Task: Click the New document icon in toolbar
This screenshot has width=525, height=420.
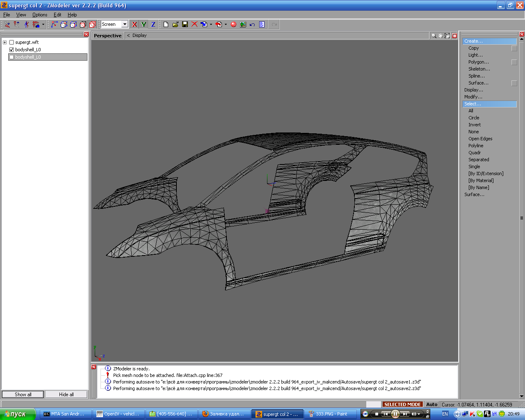Action: (166, 25)
